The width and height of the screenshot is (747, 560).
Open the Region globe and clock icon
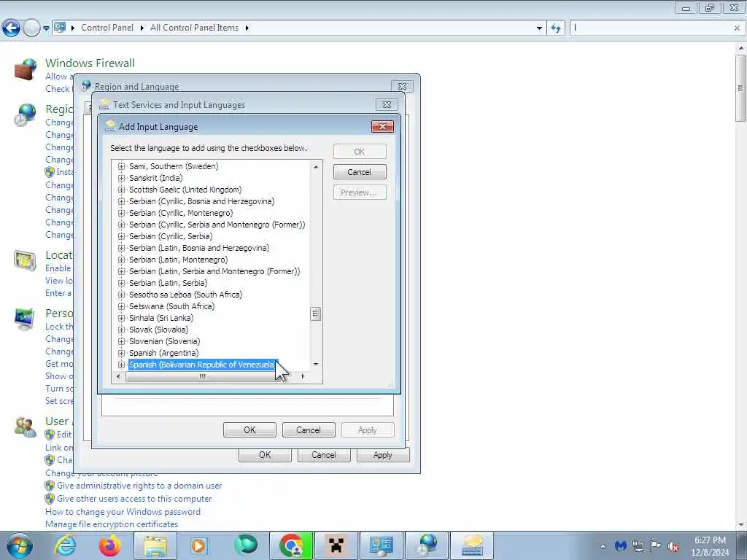coord(26,114)
